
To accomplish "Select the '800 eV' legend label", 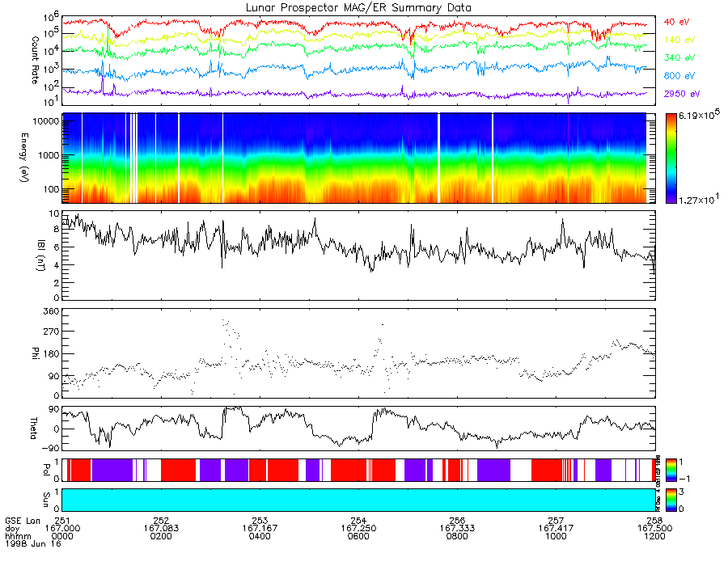I will coord(679,76).
